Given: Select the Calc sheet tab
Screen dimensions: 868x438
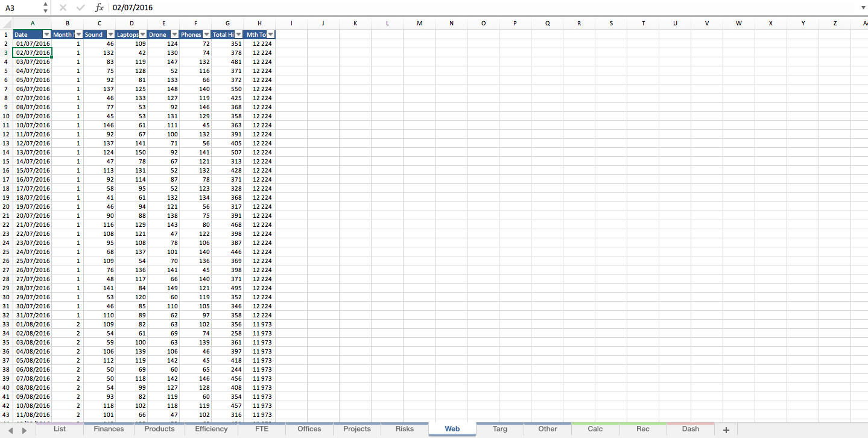Looking at the screenshot, I should 594,429.
